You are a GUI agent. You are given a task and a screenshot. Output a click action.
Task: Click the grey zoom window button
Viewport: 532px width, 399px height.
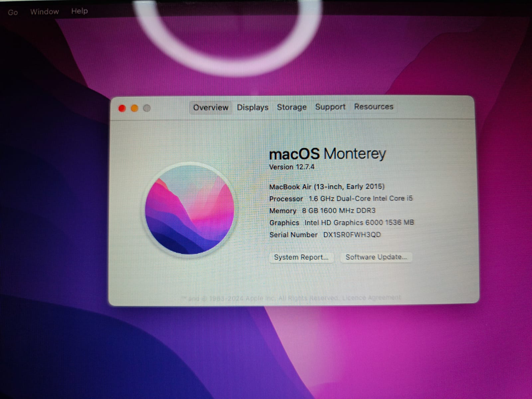[x=147, y=108]
